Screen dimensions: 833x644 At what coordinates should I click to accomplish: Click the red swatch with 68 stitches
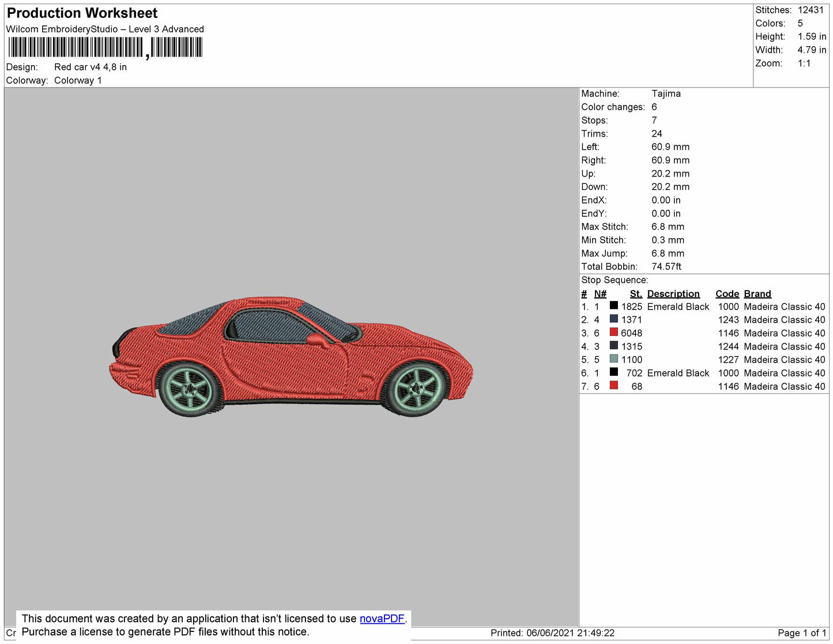pyautogui.click(x=614, y=385)
